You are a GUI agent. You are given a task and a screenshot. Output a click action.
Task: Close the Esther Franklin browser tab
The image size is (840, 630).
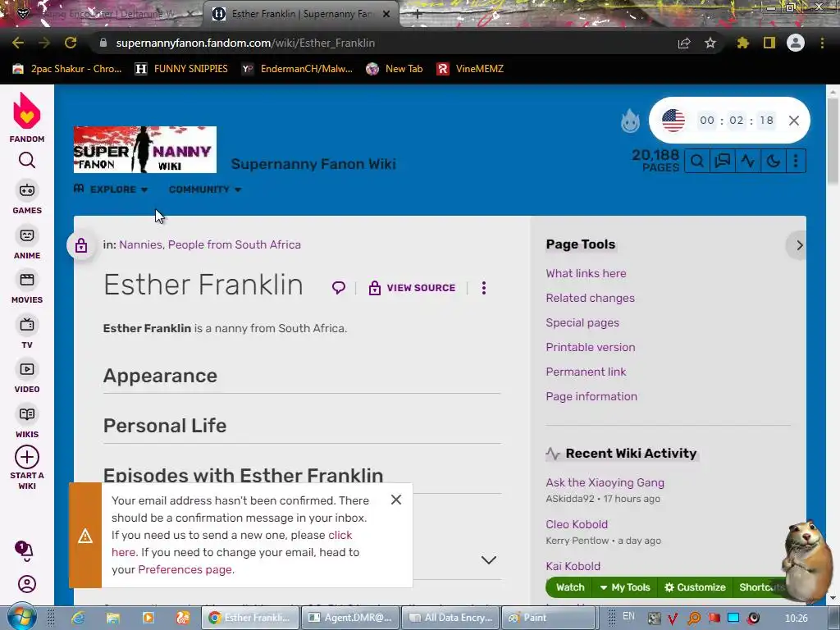click(x=386, y=14)
